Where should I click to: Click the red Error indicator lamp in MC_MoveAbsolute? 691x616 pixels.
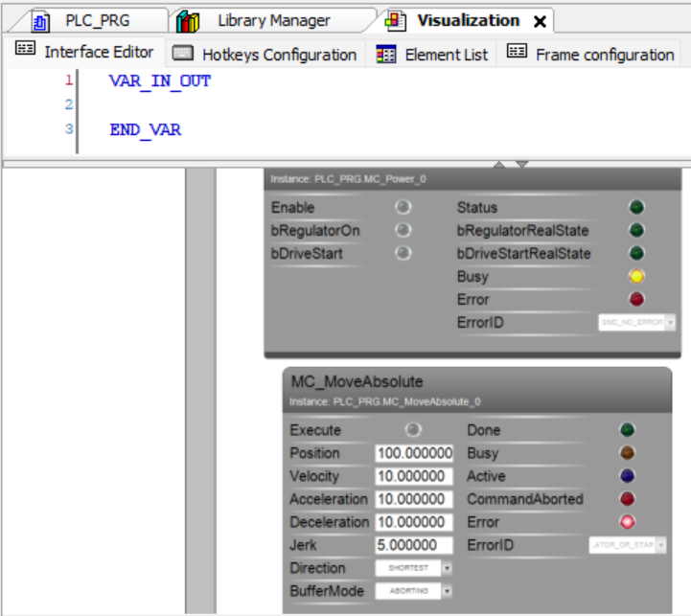coord(628,522)
